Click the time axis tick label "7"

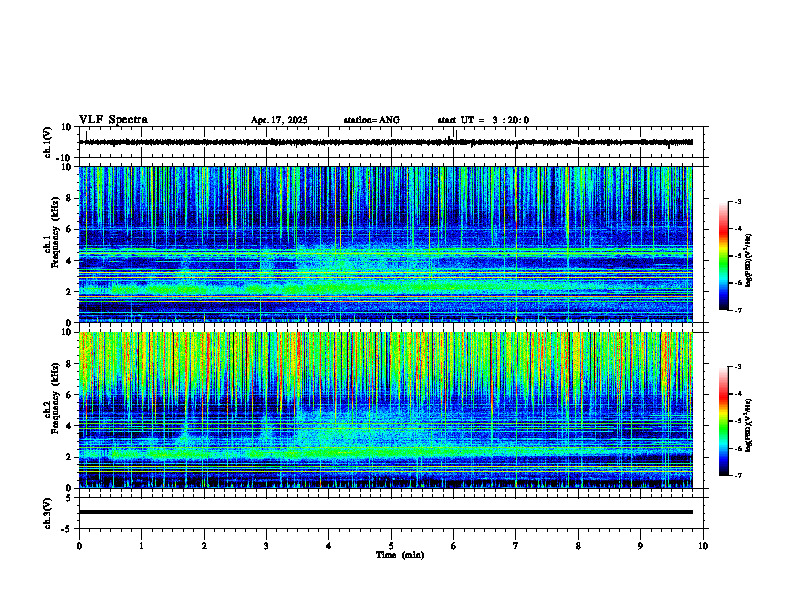click(x=516, y=546)
